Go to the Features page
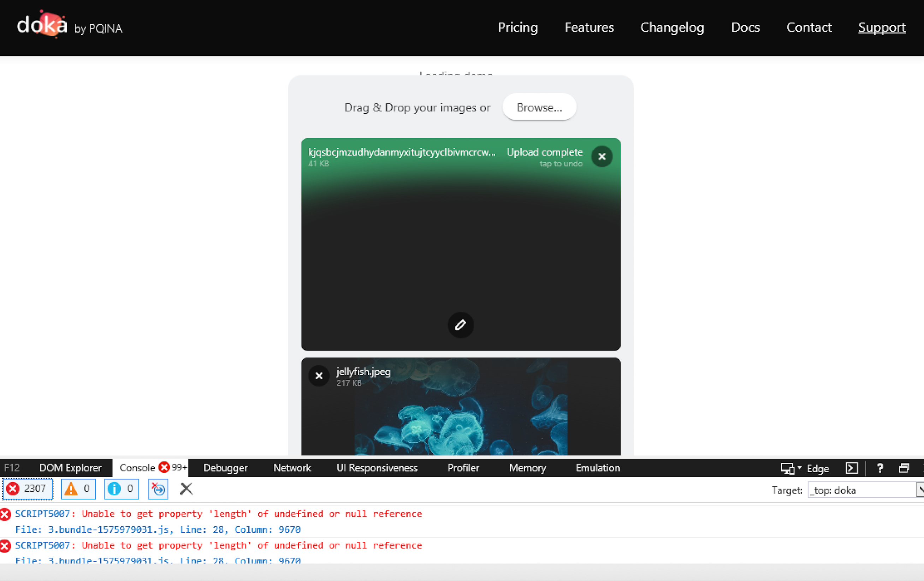 [589, 27]
